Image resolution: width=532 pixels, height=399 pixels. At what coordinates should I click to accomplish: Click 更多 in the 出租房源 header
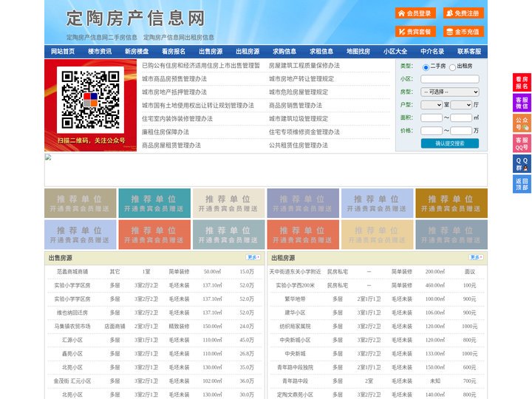(x=476, y=257)
